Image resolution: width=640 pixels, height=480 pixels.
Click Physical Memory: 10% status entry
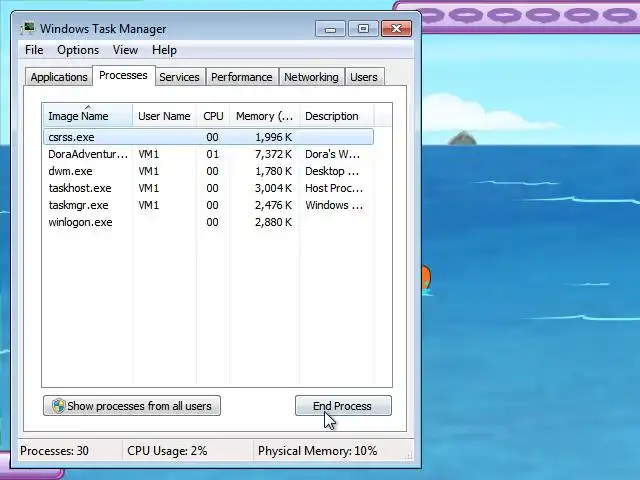[x=317, y=451]
